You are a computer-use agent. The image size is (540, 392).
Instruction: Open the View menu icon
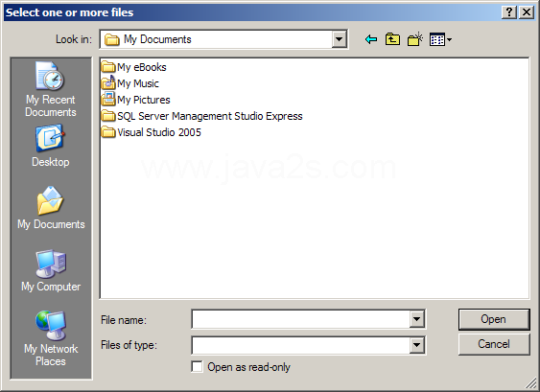[440, 39]
